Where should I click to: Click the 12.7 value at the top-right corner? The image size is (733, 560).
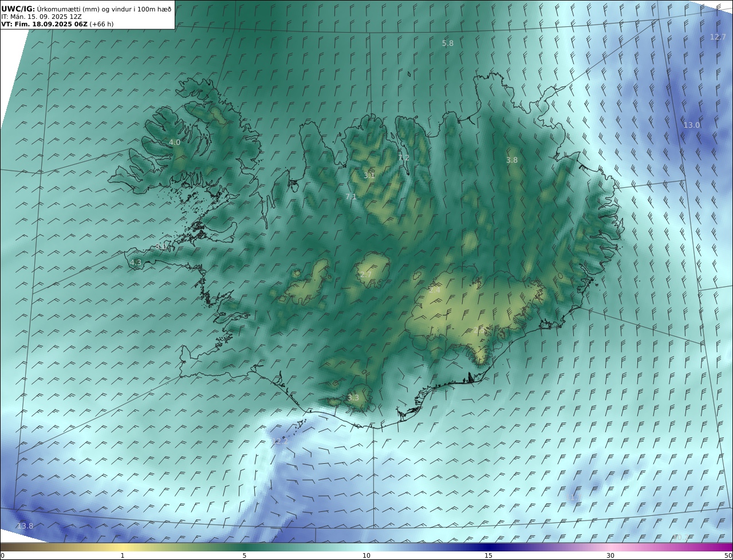(x=718, y=37)
